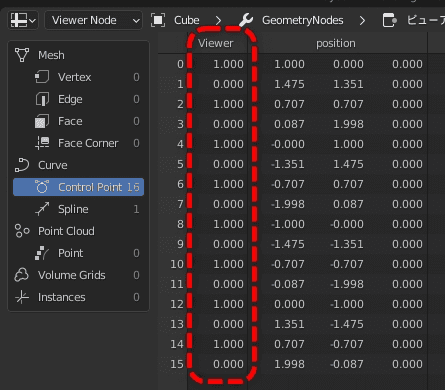Viewport: 445px width, 390px height.
Task: Click position value 1.998 in row 15
Action: pyautogui.click(x=289, y=364)
